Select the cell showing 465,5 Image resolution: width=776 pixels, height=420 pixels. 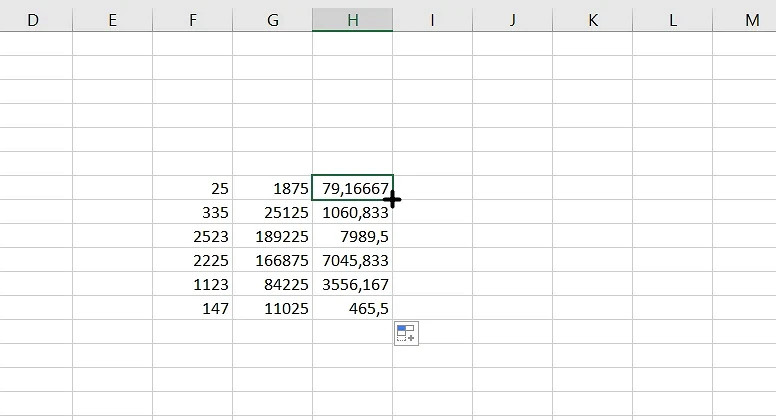tap(352, 308)
